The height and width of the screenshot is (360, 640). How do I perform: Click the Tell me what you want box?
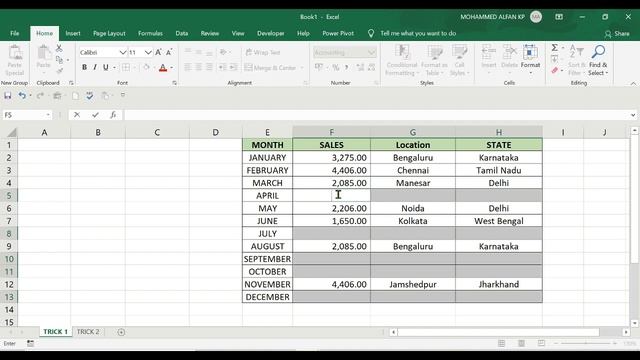click(x=418, y=33)
